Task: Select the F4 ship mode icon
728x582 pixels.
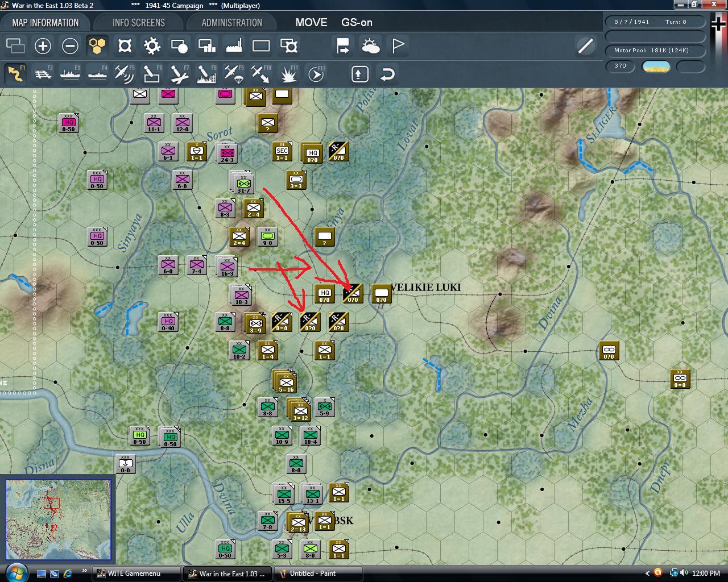Action: click(x=97, y=74)
